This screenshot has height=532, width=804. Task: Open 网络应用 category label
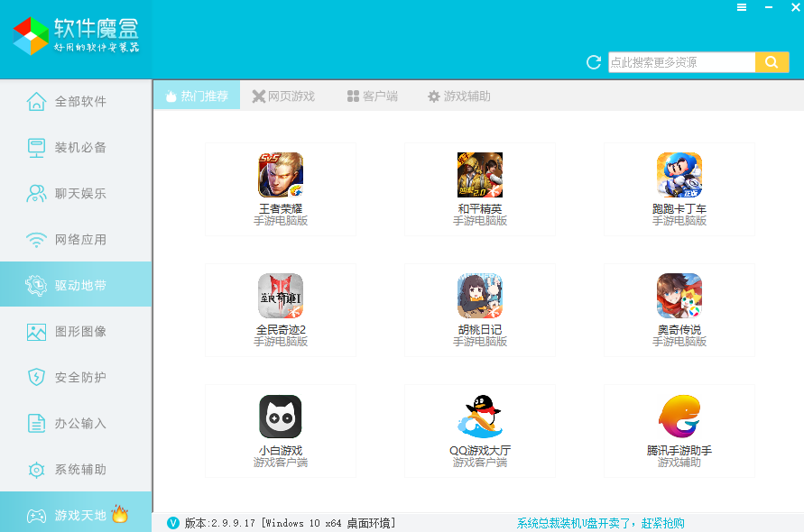[x=80, y=239]
